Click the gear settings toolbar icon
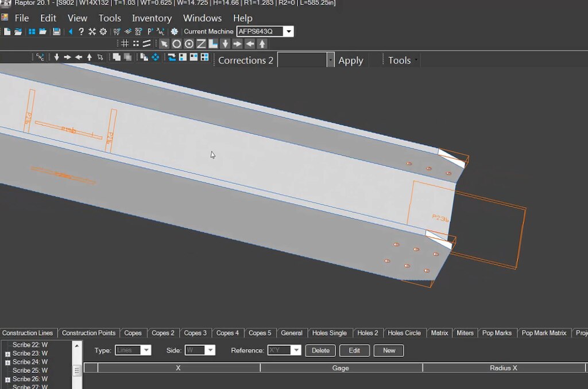 [x=103, y=32]
